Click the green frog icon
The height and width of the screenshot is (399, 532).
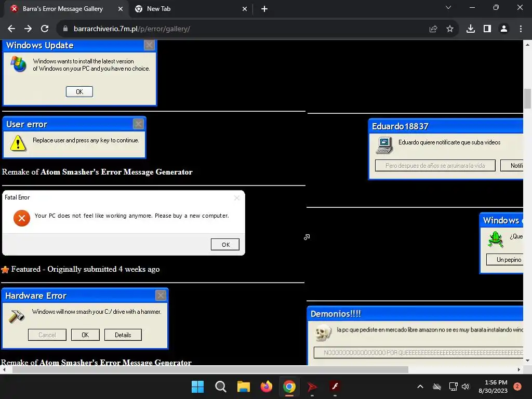pos(496,239)
